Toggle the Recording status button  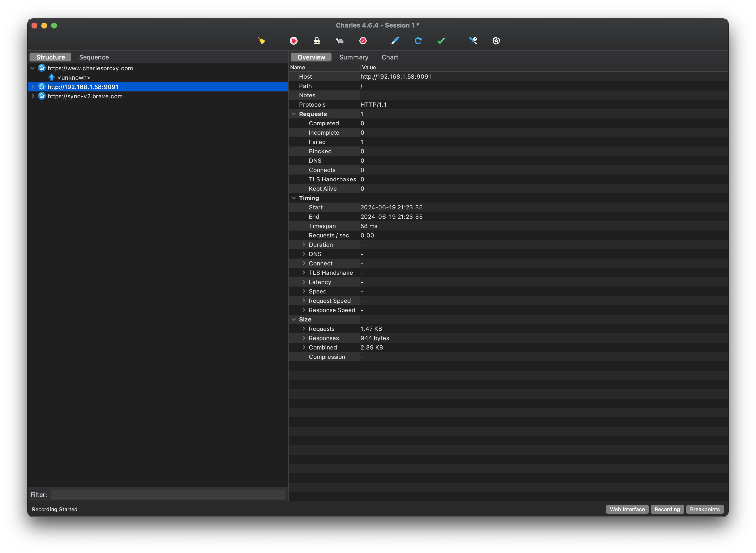tap(667, 509)
